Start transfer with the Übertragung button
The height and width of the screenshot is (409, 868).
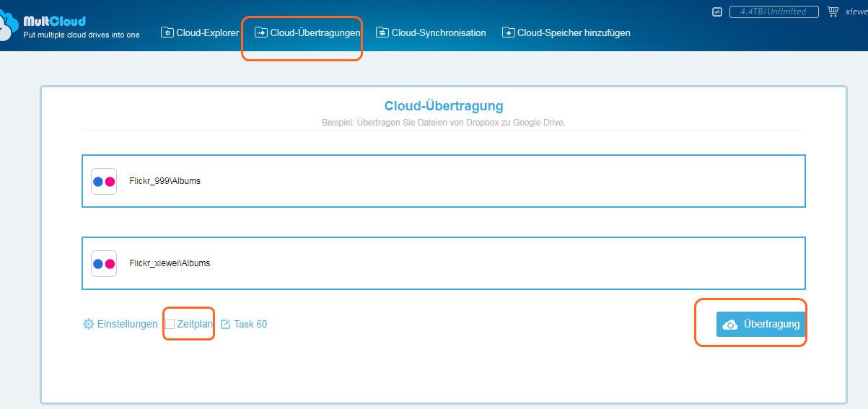pos(760,324)
